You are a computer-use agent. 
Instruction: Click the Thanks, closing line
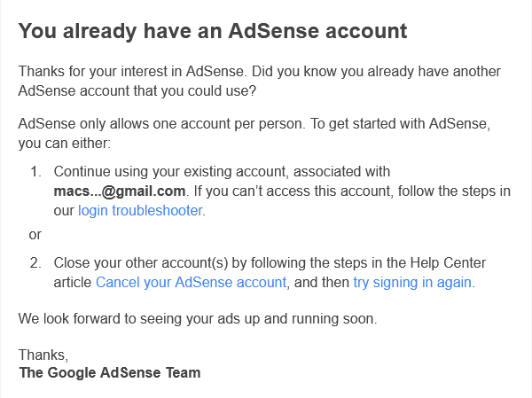coord(43,355)
